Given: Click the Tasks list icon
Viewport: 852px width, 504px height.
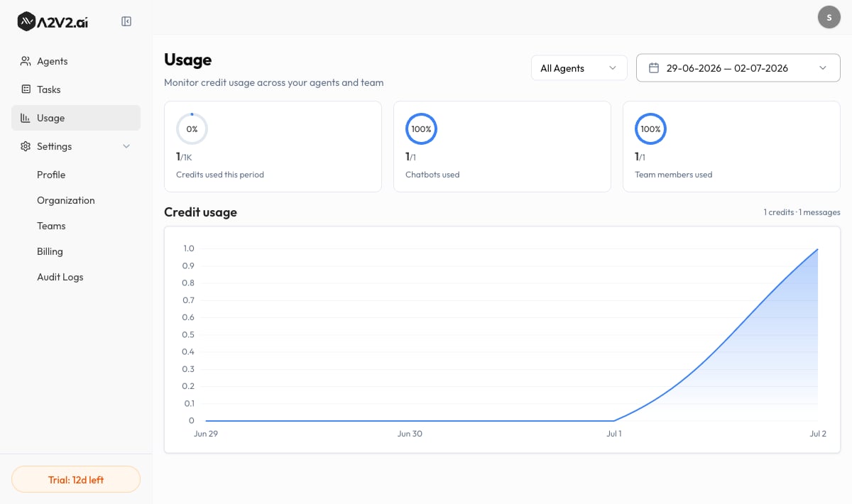Looking at the screenshot, I should [x=26, y=89].
